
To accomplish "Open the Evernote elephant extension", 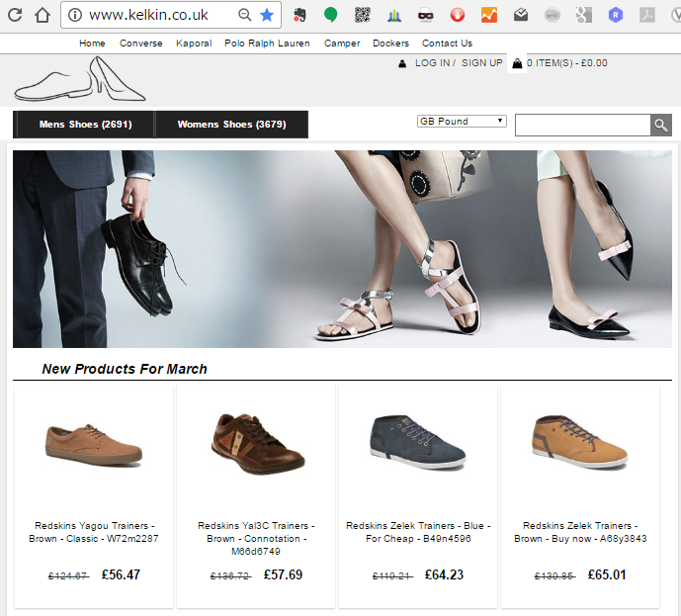I will (299, 15).
